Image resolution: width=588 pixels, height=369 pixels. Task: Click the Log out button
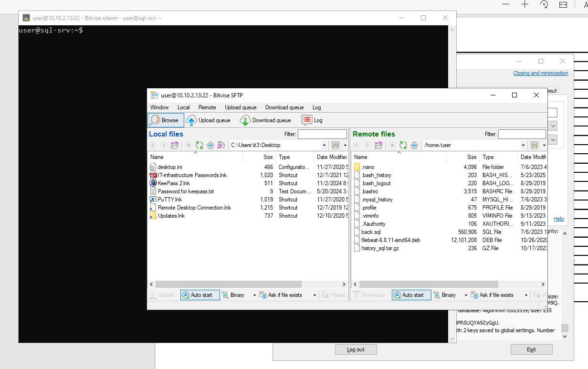356,349
